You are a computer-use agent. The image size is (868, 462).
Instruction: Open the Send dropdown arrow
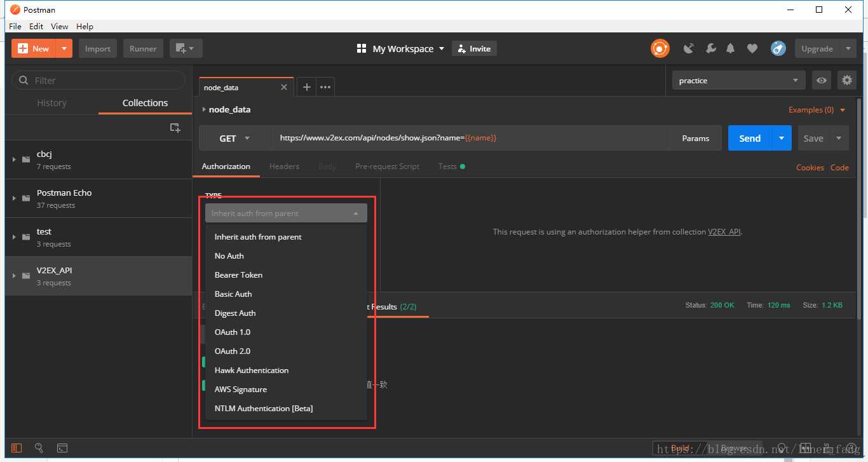point(782,138)
